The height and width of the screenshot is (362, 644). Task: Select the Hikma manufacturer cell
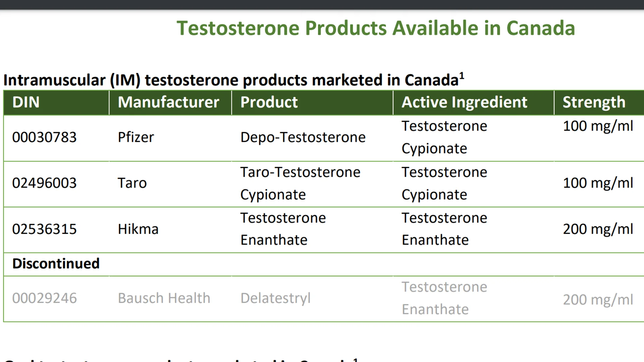(138, 229)
